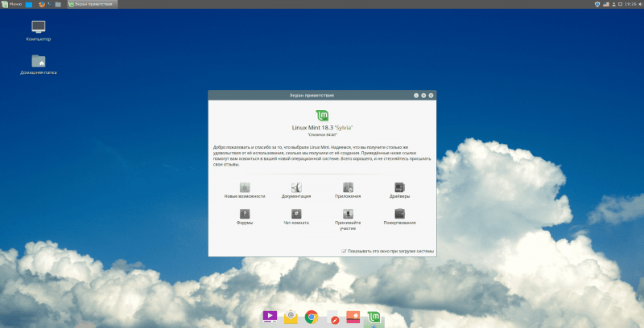Screen dimensions: 644x328
Task: Open the Компьютер desktop icon
Action: [x=39, y=27]
